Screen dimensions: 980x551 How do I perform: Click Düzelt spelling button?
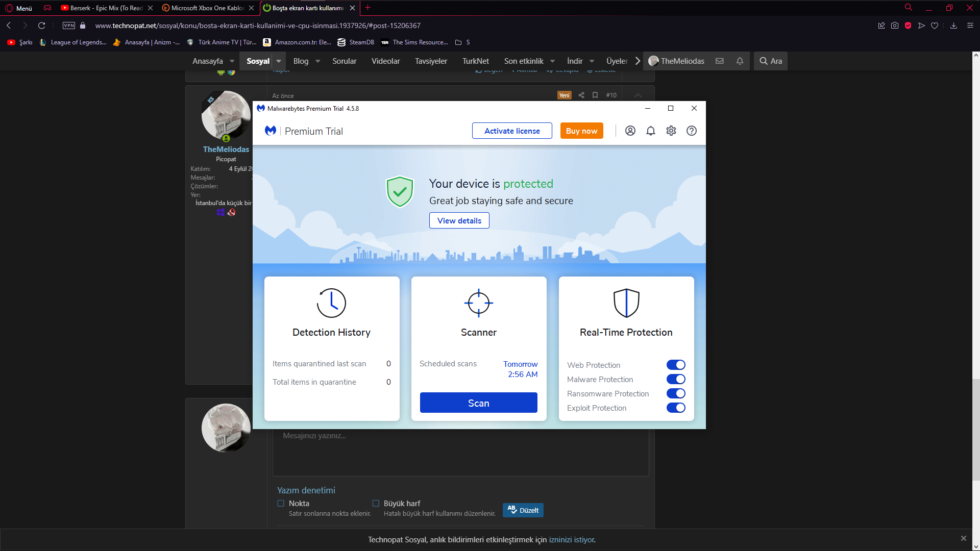(523, 510)
